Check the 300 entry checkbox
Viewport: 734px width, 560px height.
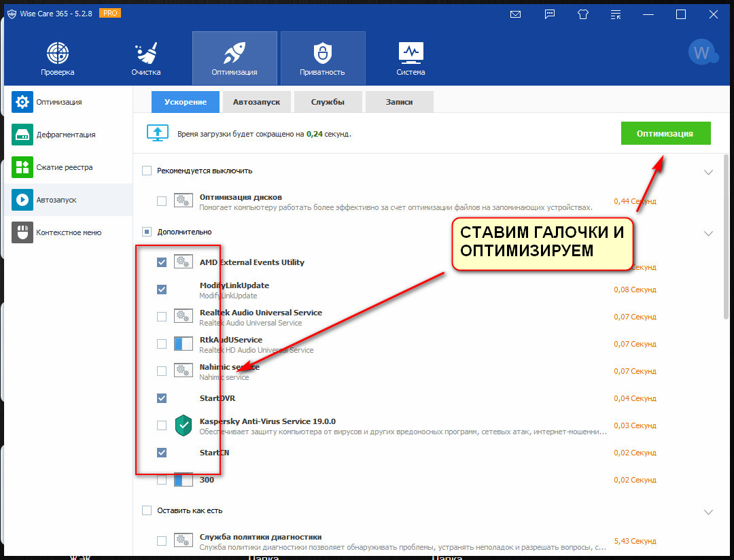(162, 480)
